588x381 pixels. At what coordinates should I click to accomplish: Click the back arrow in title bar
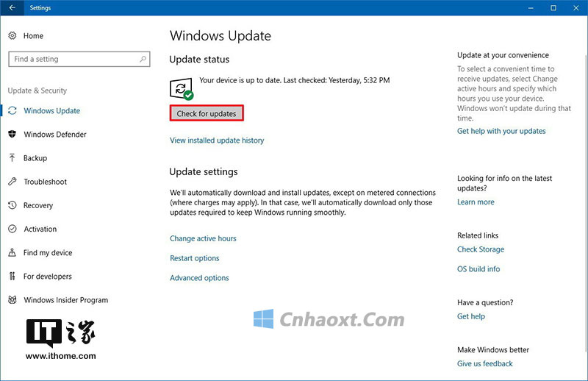point(12,7)
